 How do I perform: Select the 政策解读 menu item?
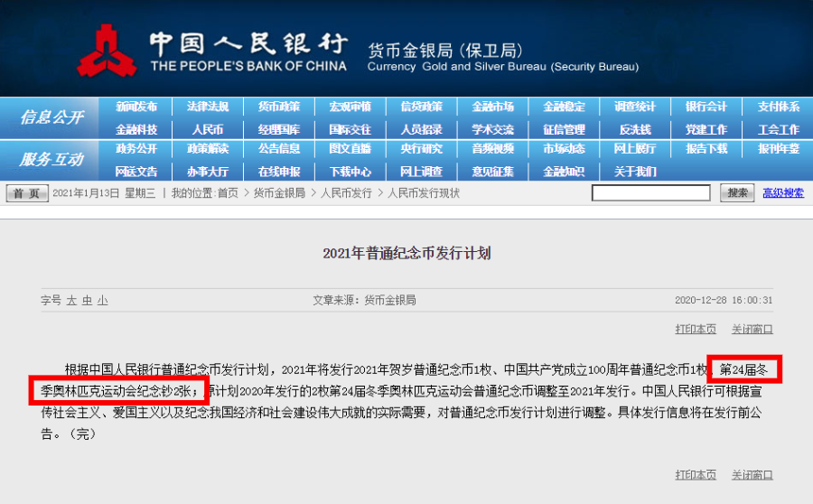point(208,149)
